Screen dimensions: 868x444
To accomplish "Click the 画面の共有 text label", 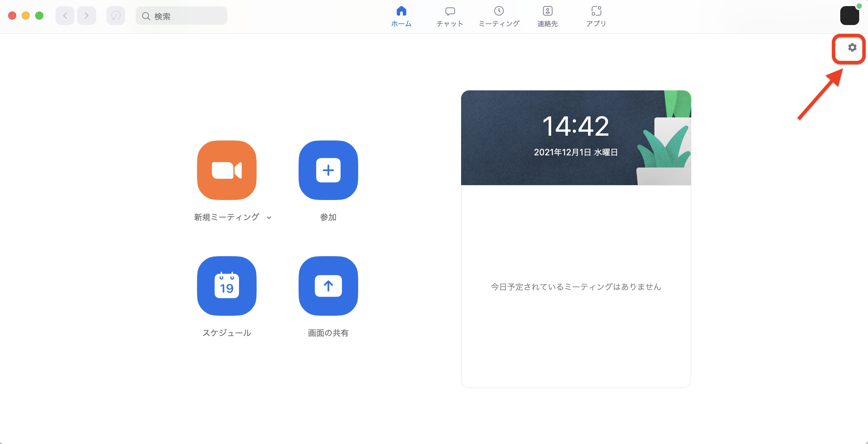I will 328,333.
